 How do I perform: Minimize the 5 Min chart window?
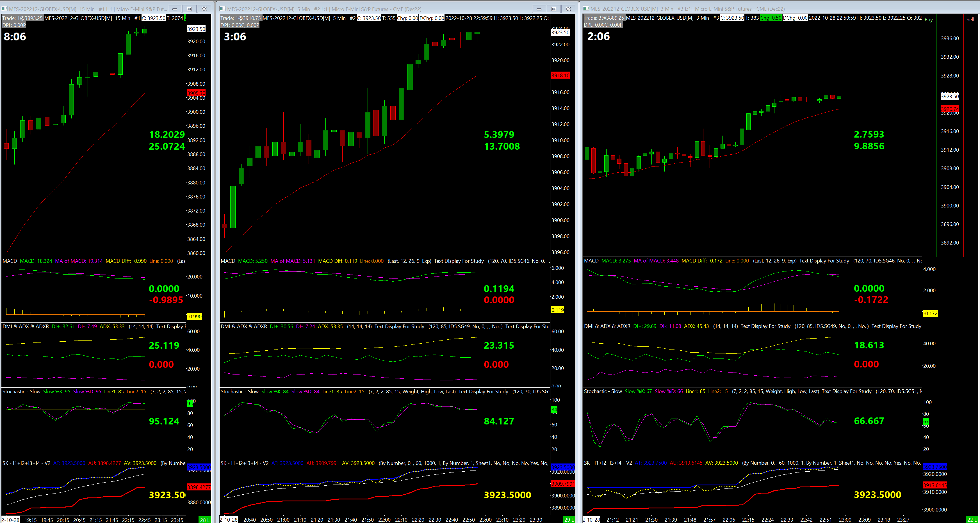[x=539, y=9]
